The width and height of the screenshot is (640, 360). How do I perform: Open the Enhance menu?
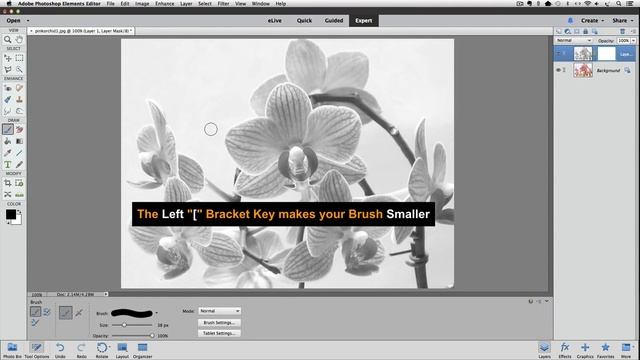(164, 4)
